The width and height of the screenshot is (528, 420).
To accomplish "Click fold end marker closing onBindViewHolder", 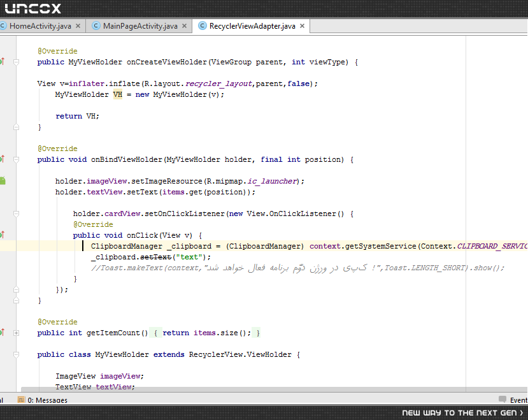I will (16, 300).
